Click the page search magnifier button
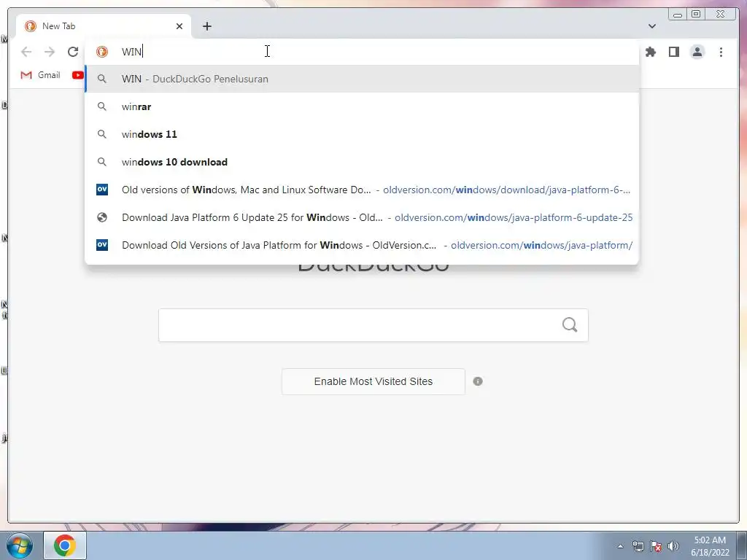This screenshot has width=747, height=560. pos(570,325)
